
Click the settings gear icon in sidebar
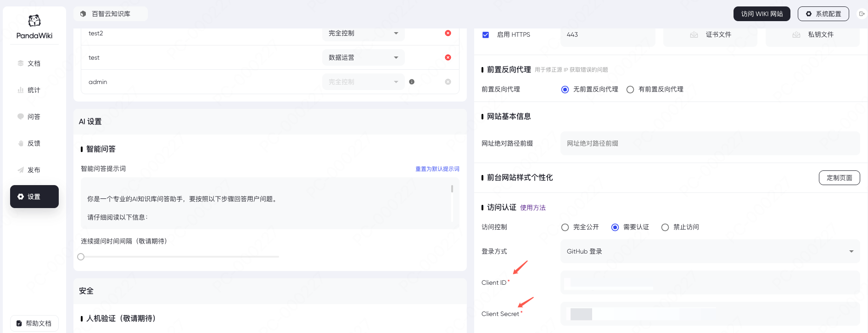point(21,197)
